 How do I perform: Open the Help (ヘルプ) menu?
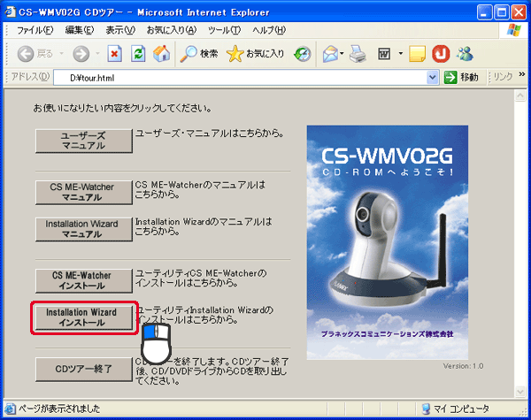269,30
